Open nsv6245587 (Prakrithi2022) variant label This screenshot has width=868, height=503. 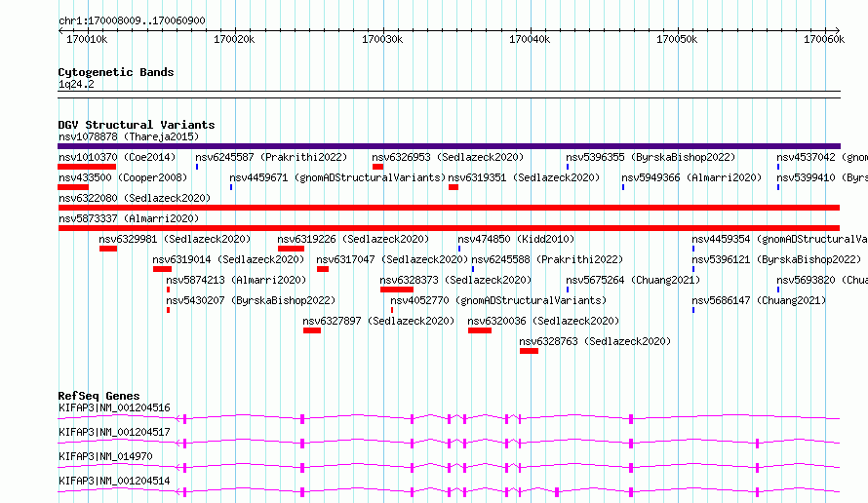pyautogui.click(x=271, y=157)
